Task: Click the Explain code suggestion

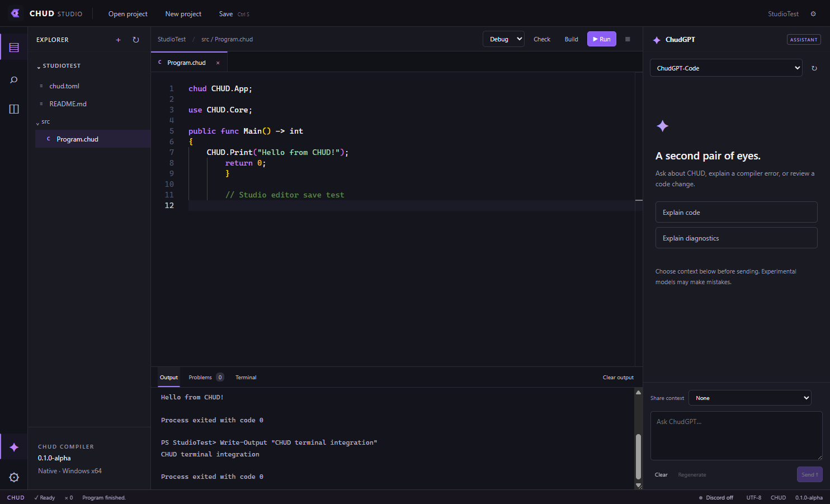Action: [737, 213]
